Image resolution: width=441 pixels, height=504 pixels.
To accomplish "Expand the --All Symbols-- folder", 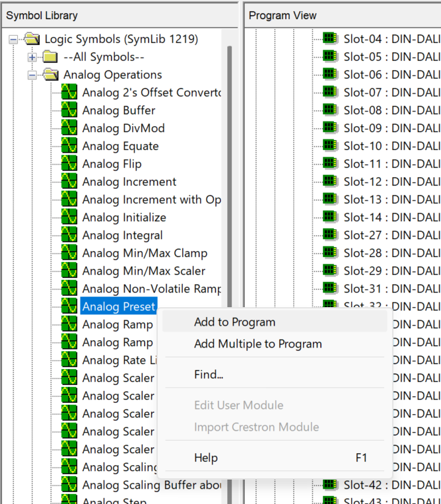I will pyautogui.click(x=32, y=57).
